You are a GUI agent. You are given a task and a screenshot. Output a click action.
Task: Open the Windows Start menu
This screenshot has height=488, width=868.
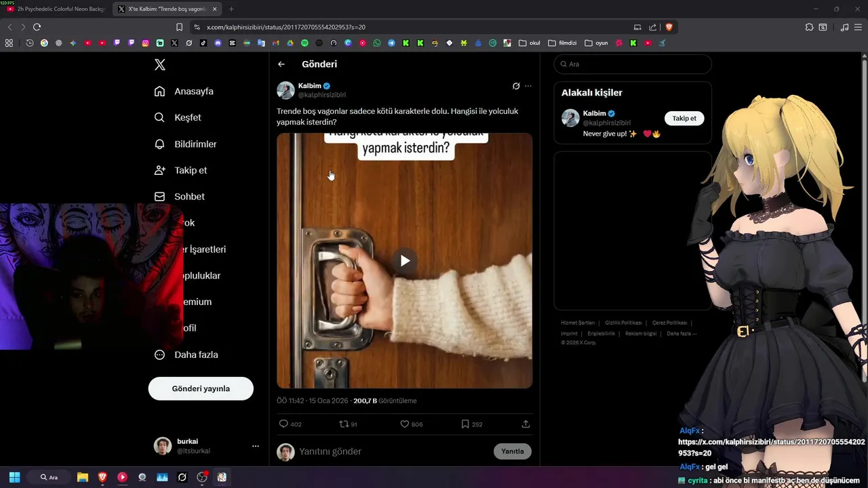14,477
